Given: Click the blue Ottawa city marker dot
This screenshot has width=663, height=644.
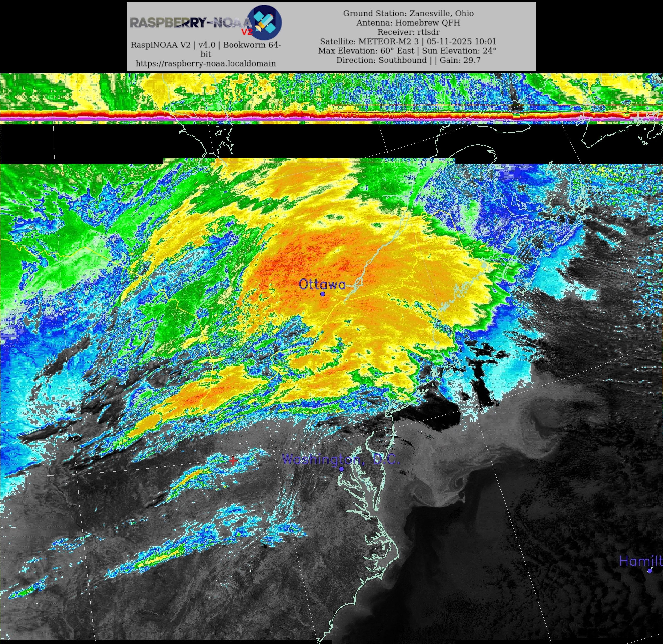Looking at the screenshot, I should pos(323,294).
